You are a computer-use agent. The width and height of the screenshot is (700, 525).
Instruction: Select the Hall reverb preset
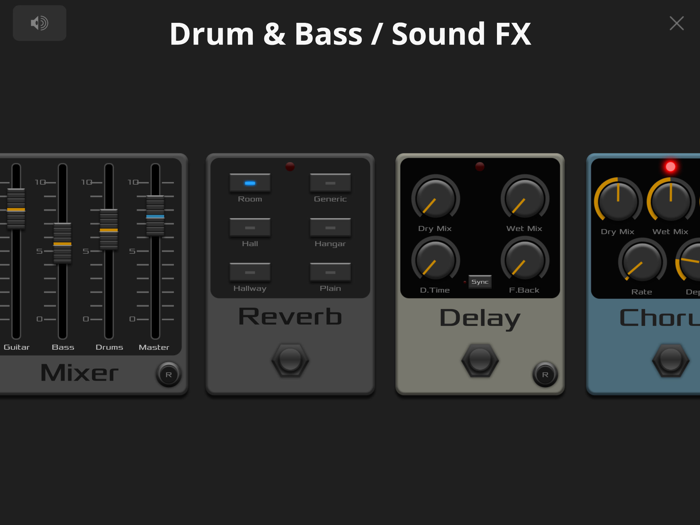coord(250,227)
